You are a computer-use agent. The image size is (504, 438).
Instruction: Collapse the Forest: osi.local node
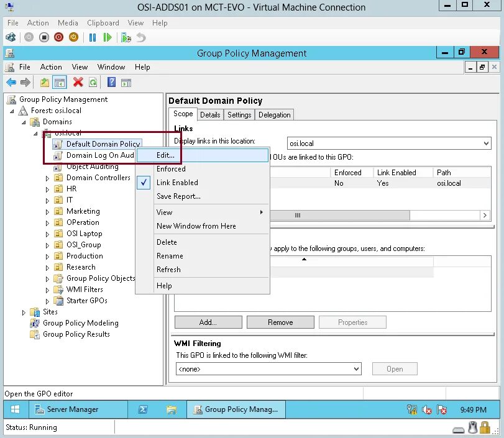[12, 111]
